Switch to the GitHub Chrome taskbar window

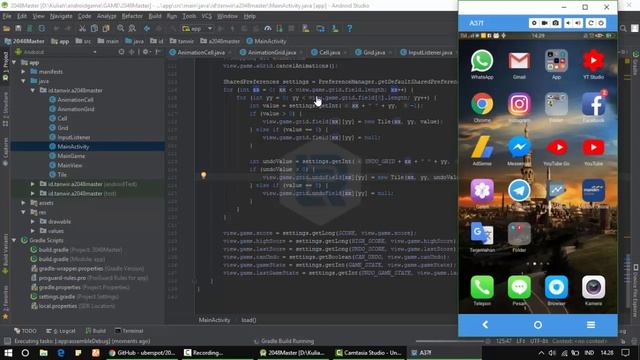[x=142, y=353]
